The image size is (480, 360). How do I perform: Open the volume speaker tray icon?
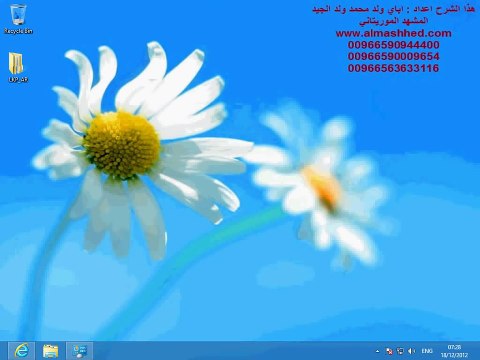coord(412,351)
